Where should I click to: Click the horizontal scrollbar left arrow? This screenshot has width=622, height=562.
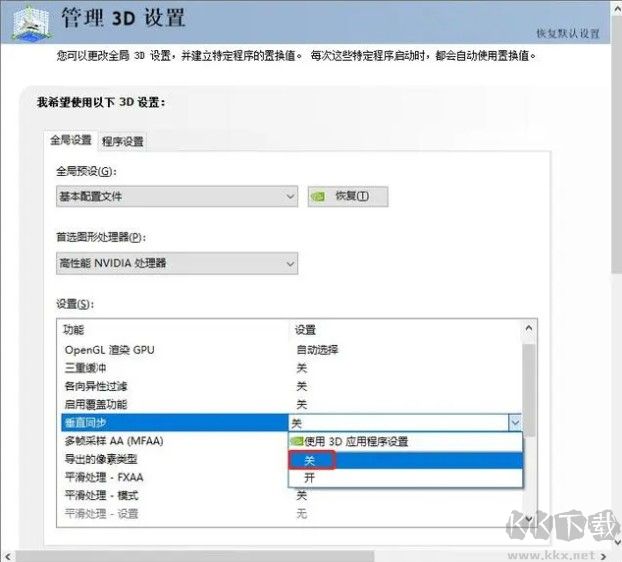click(x=8, y=556)
